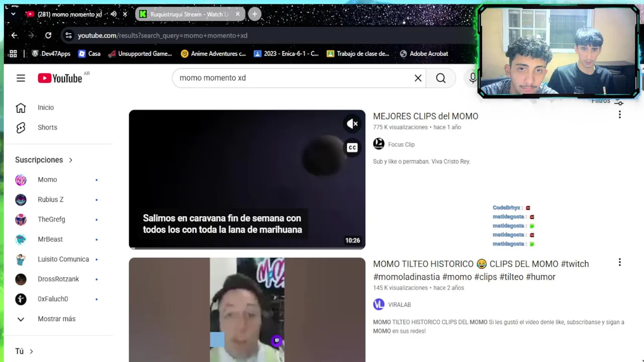644x362 pixels.
Task: Expand Suscripciones section chevron
Action: (x=70, y=160)
